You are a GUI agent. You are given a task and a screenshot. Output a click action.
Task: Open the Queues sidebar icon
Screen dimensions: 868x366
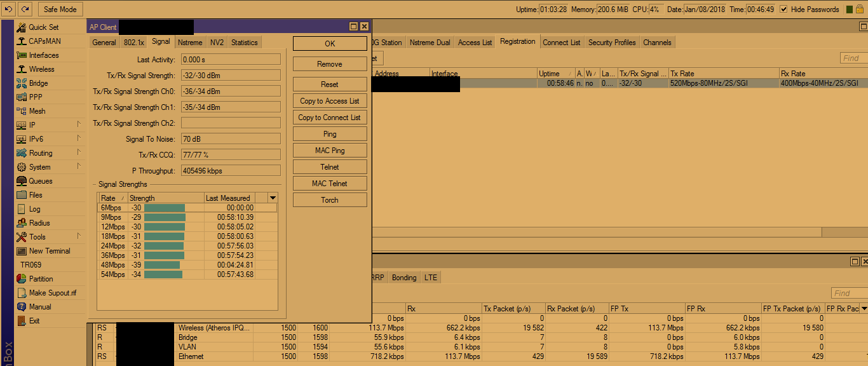point(22,181)
